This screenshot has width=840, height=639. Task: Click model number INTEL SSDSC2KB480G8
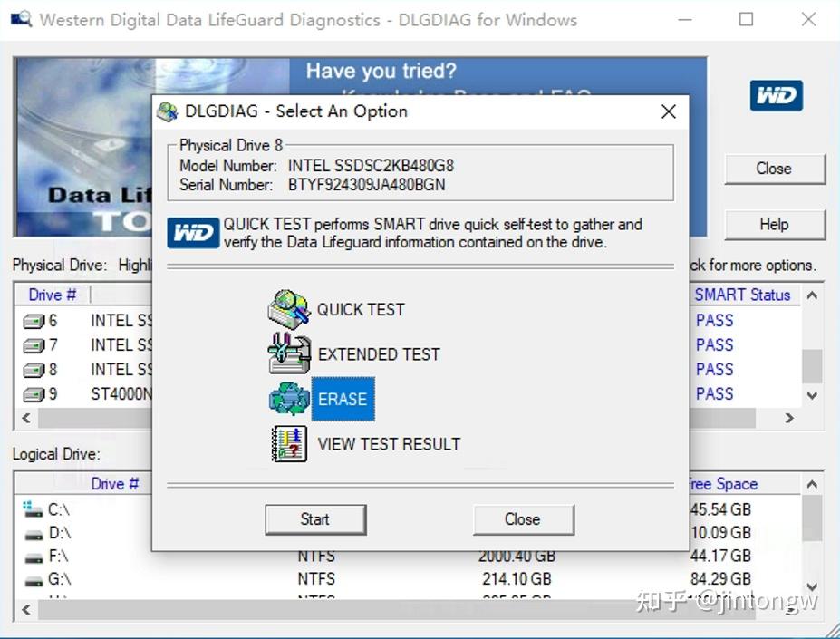click(371, 166)
